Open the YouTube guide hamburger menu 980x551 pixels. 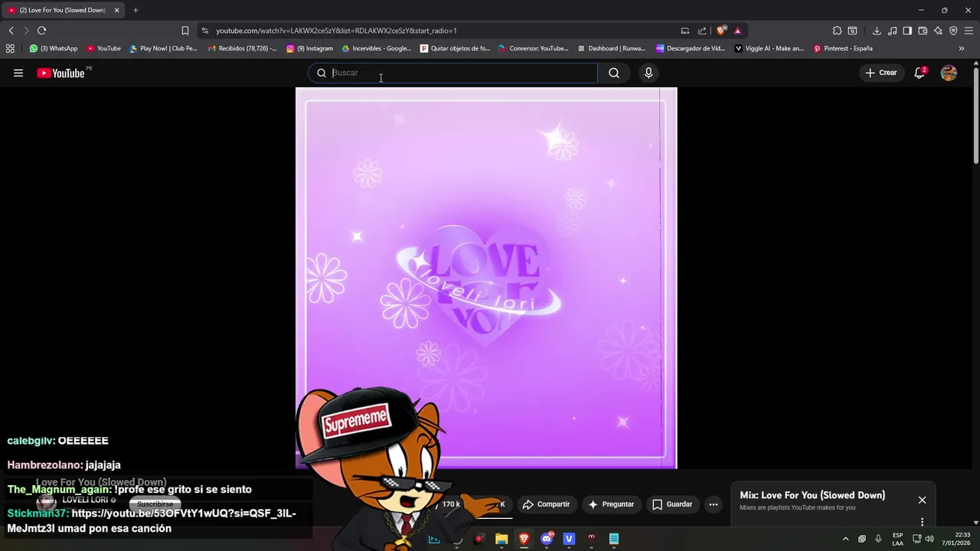click(x=18, y=73)
